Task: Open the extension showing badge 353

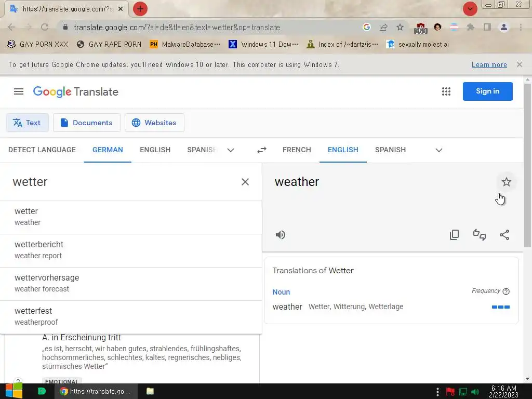Action: (x=420, y=28)
